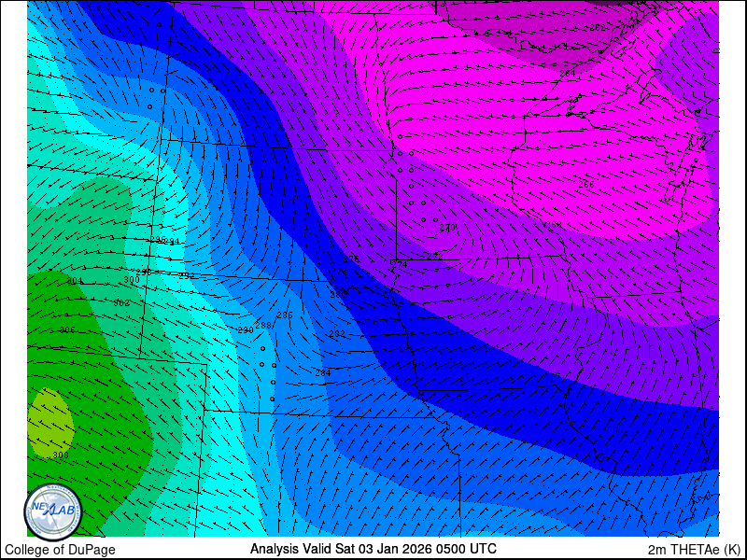747x560 pixels.
Task: Select the 304 contour label
Action: point(75,281)
